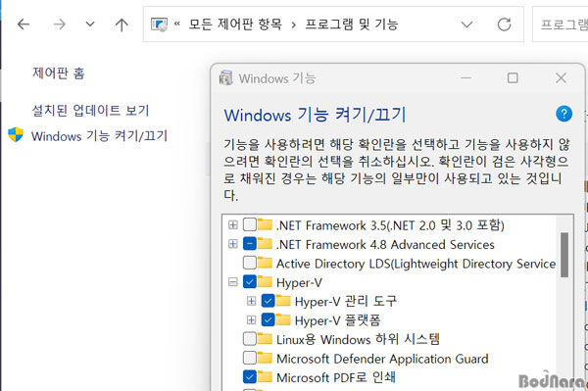Minimize the Windows 기능 dialog
This screenshot has width=588, height=391.
(x=465, y=78)
